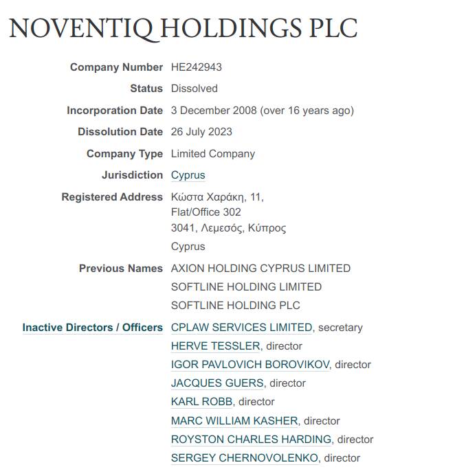Click previous name SOFTLINE HOLDING PLC
Screen dimensions: 455x476
(236, 306)
